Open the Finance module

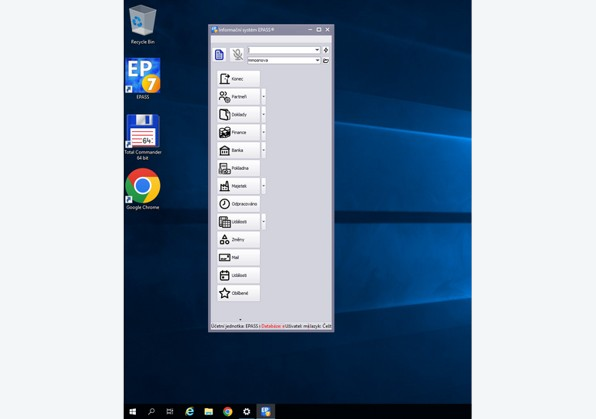point(238,132)
